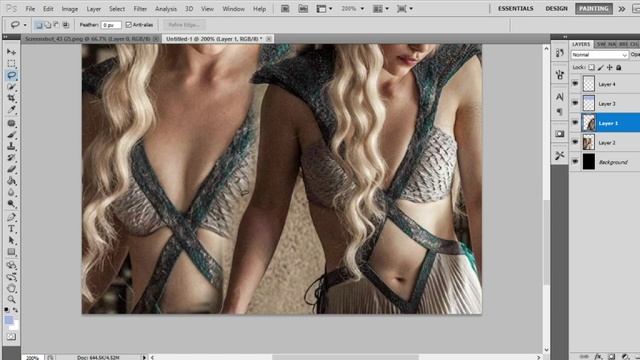The height and width of the screenshot is (360, 640).
Task: Select Layer 2 thumbnail
Action: (589, 142)
